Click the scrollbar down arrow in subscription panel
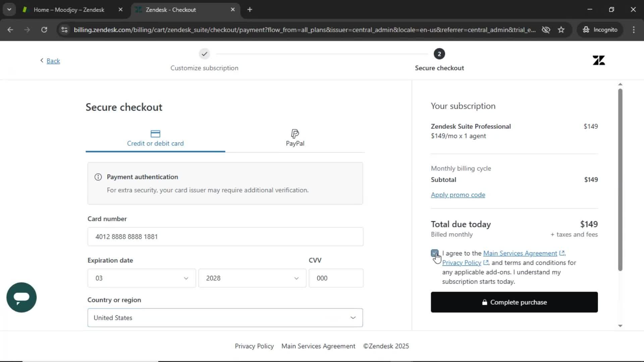 pos(620,326)
